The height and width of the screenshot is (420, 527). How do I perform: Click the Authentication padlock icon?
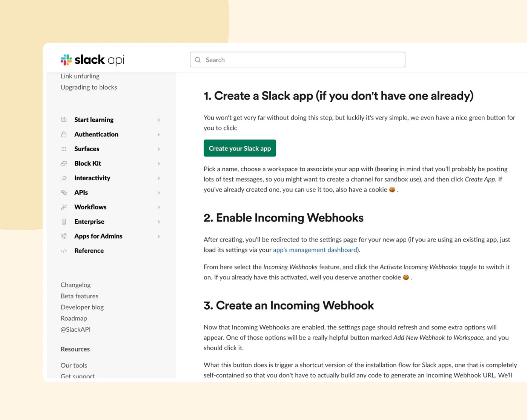coord(64,134)
